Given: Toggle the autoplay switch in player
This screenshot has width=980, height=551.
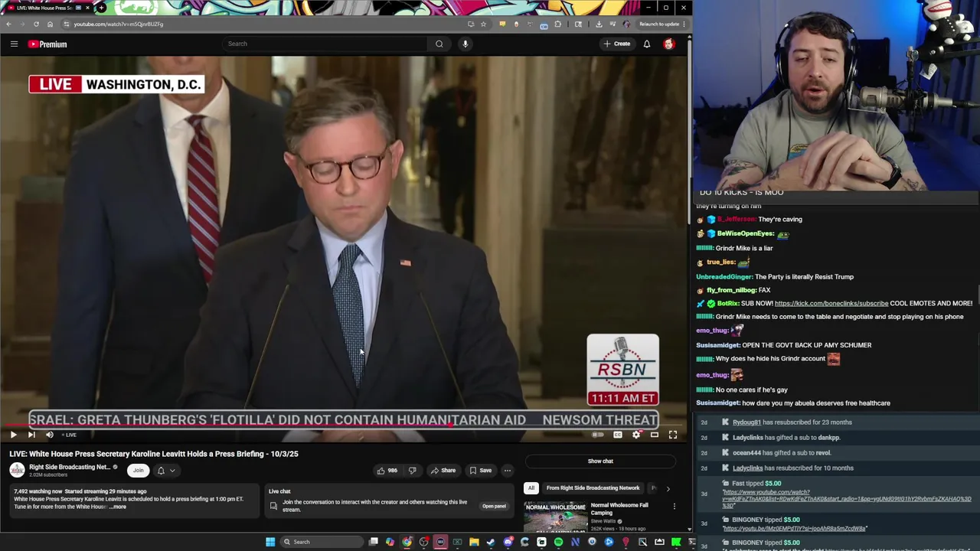Looking at the screenshot, I should (597, 435).
